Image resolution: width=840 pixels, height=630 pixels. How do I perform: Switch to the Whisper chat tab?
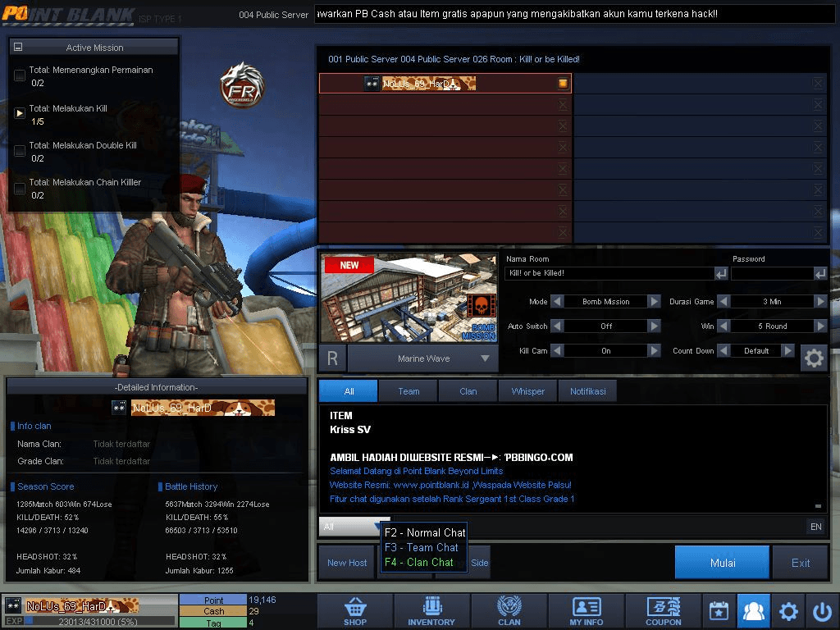[x=527, y=391]
